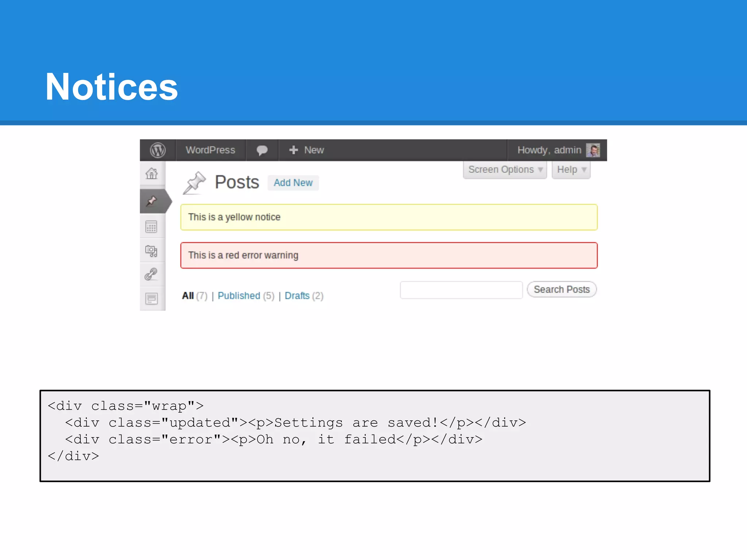The height and width of the screenshot is (560, 747).
Task: Click the admin avatar thumbnail
Action: [593, 150]
